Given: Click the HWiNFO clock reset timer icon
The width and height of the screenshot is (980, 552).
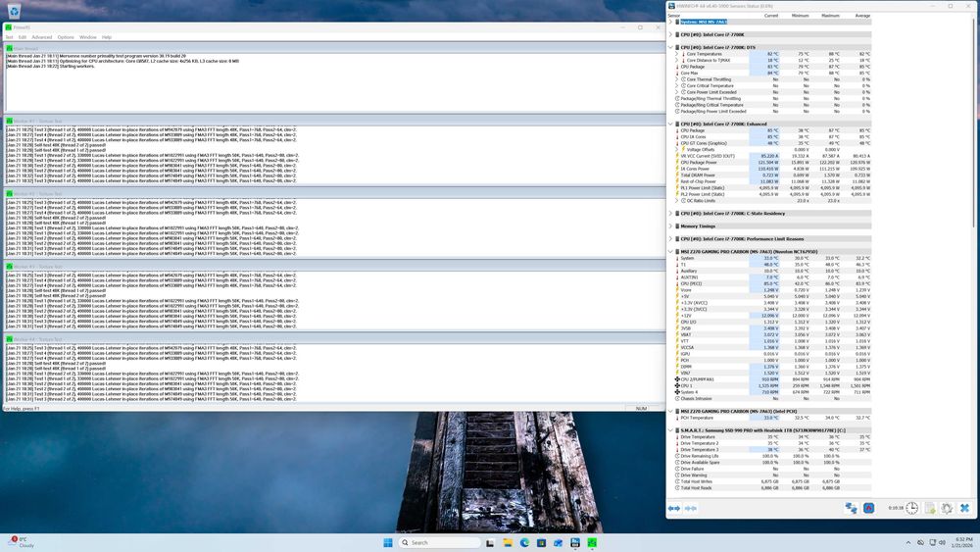Looking at the screenshot, I should pos(911,508).
